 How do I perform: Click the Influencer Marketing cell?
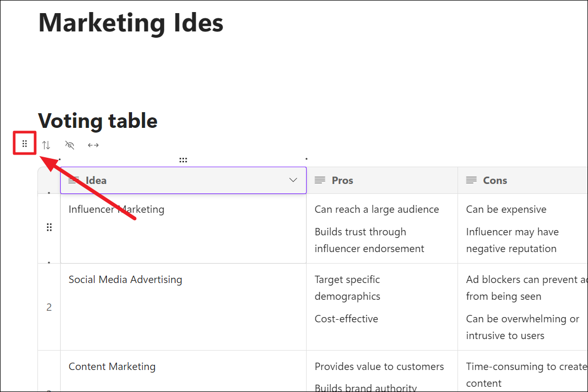[116, 210]
